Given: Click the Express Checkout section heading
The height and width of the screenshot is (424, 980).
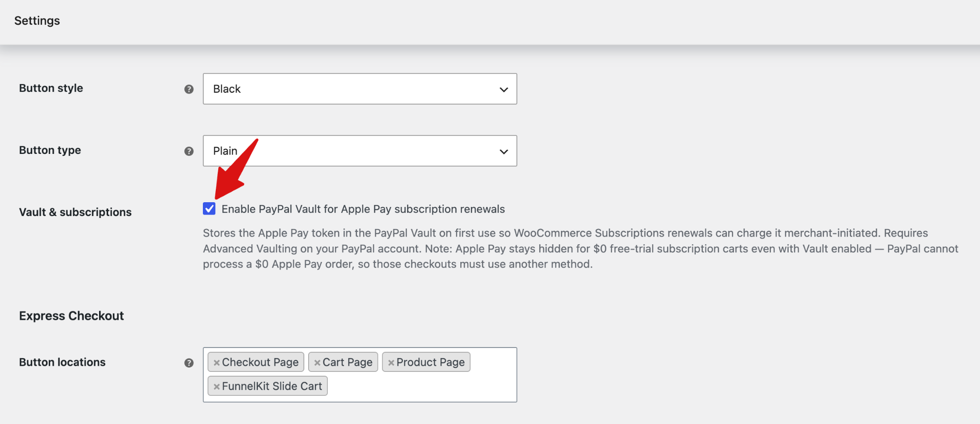Looking at the screenshot, I should point(71,316).
